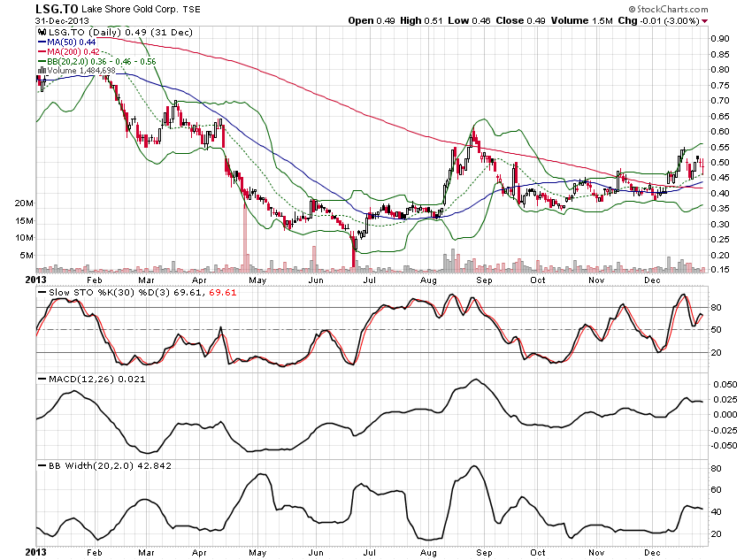This screenshot has width=752, height=560.
Task: Click the 40 label on BB Width axis
Action: (x=716, y=512)
